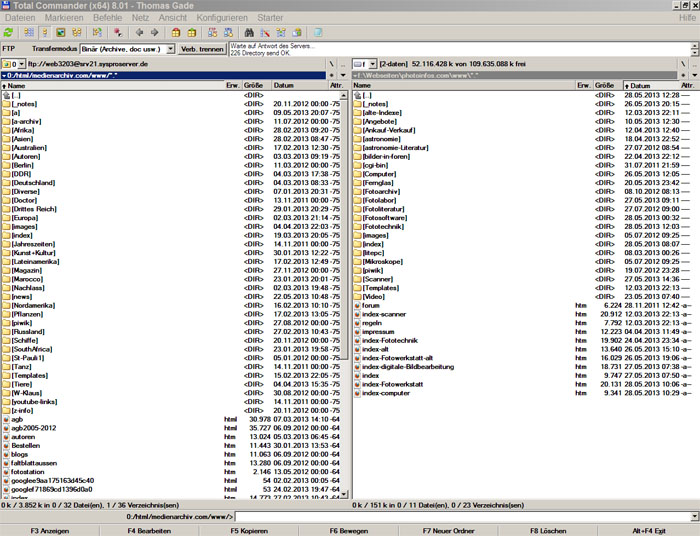Image resolution: width=700 pixels, height=536 pixels.
Task: Click Verb. trennen disconnect button
Action: coord(202,49)
